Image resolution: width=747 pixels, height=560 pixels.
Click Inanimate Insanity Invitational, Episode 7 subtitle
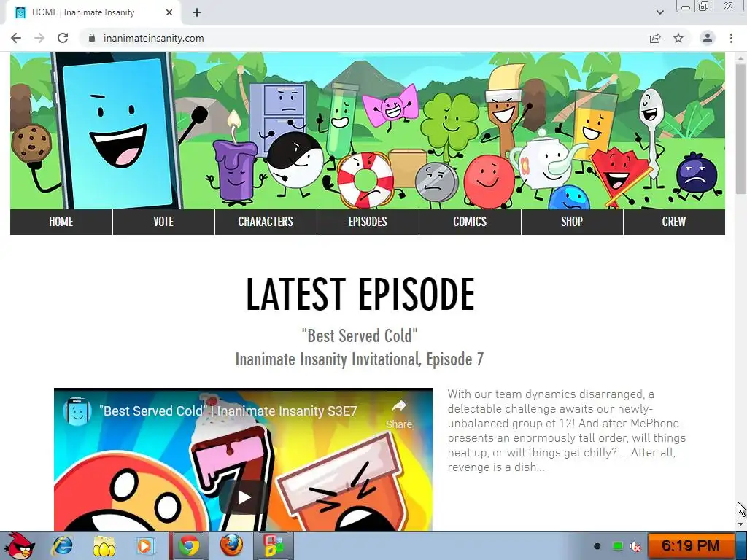360,359
